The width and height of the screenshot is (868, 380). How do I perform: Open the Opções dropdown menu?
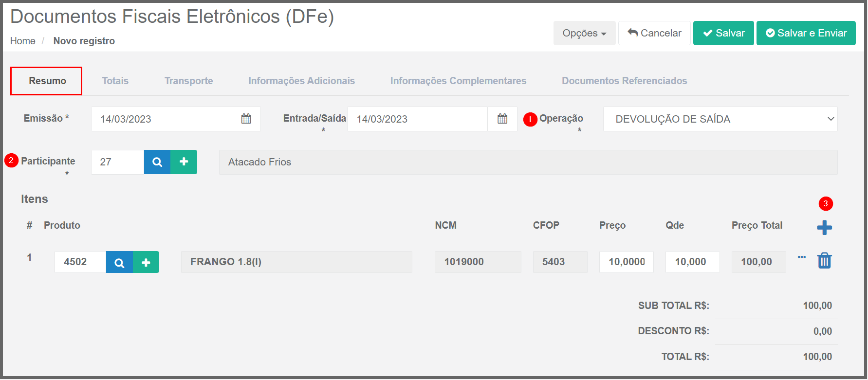[x=584, y=33]
